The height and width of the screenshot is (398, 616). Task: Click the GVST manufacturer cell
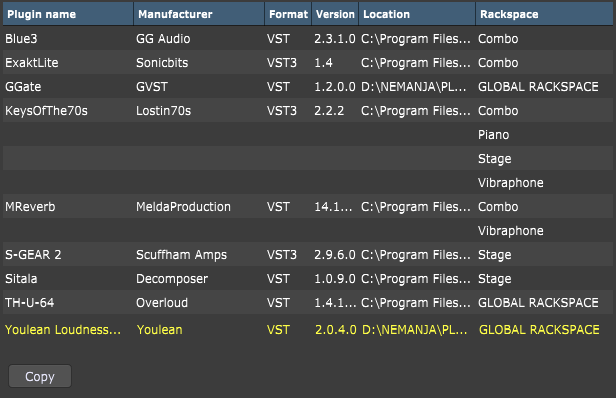152,87
